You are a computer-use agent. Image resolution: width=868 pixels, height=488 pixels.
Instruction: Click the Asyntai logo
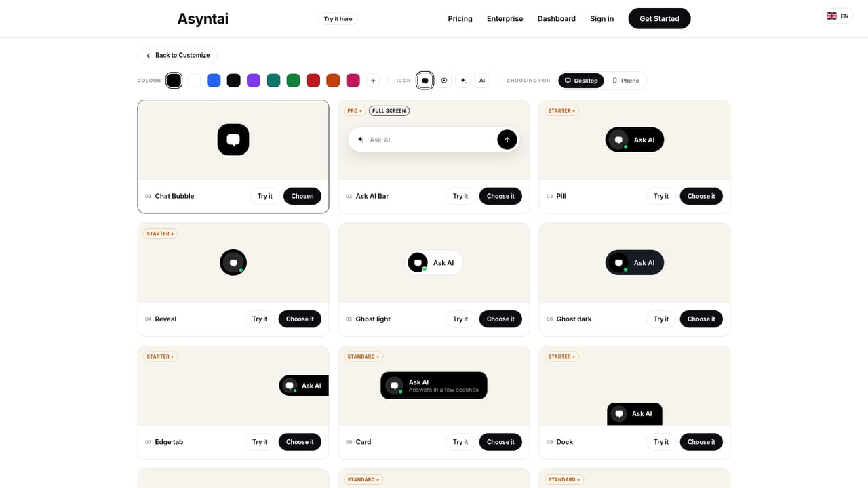(203, 19)
